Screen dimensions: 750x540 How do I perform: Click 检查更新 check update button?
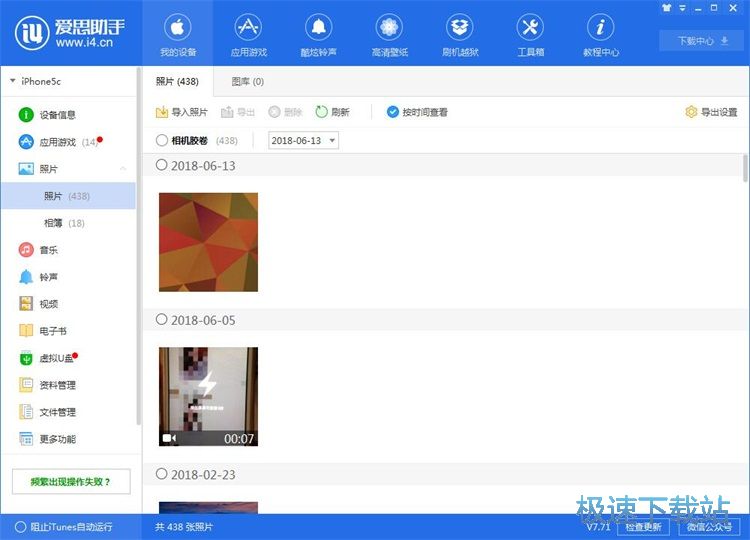[643, 527]
